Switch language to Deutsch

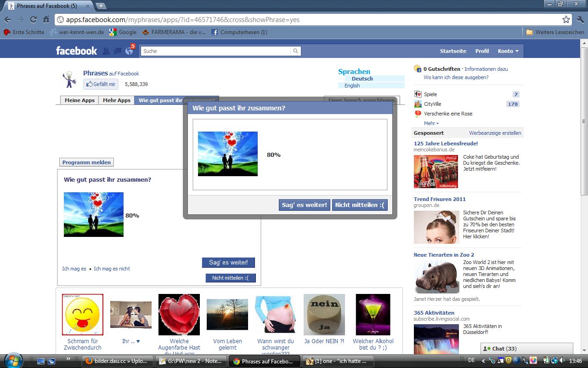coord(362,79)
